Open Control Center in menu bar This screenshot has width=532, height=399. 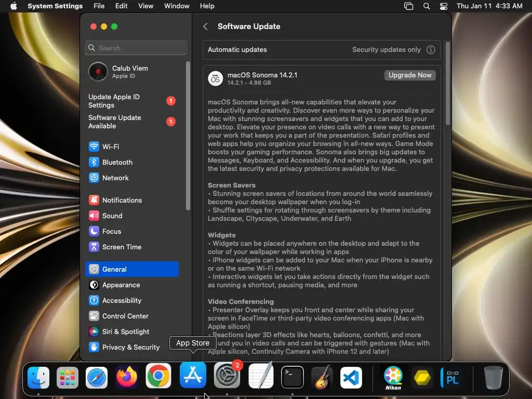pos(444,6)
